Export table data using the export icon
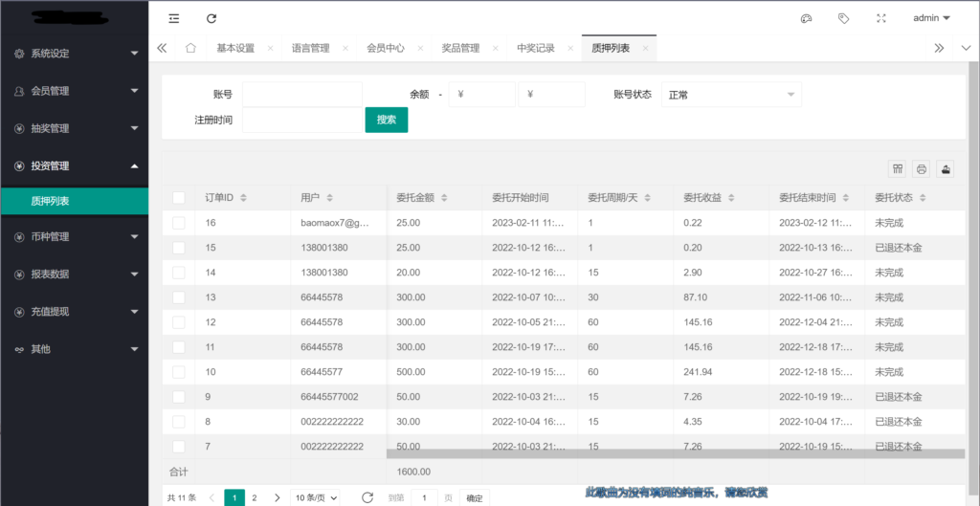This screenshot has height=506, width=980. click(x=945, y=169)
